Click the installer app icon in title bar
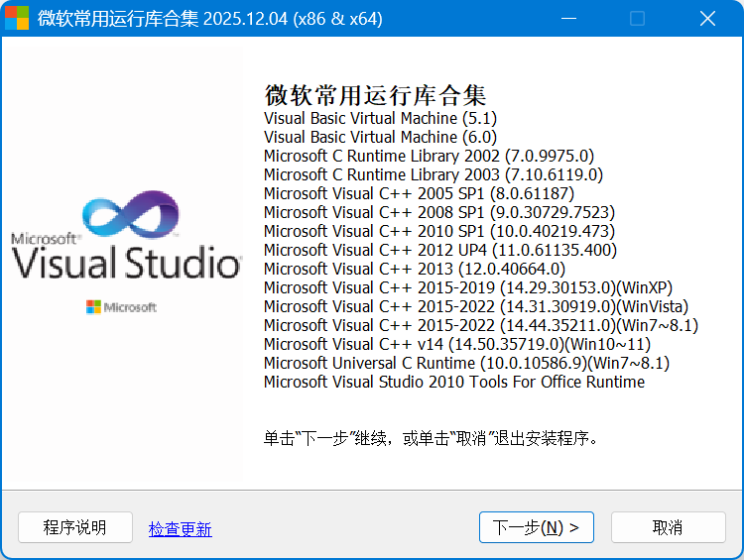 coord(18,19)
